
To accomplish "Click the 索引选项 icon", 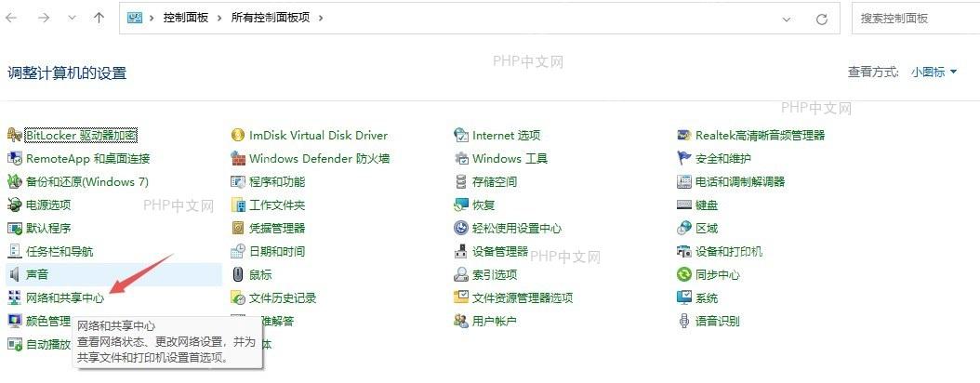I will 461,274.
